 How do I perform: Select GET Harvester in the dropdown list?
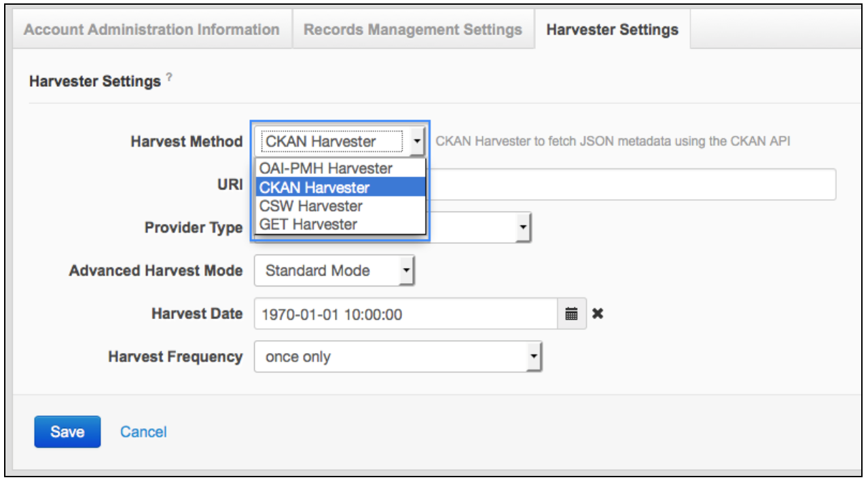point(308,224)
